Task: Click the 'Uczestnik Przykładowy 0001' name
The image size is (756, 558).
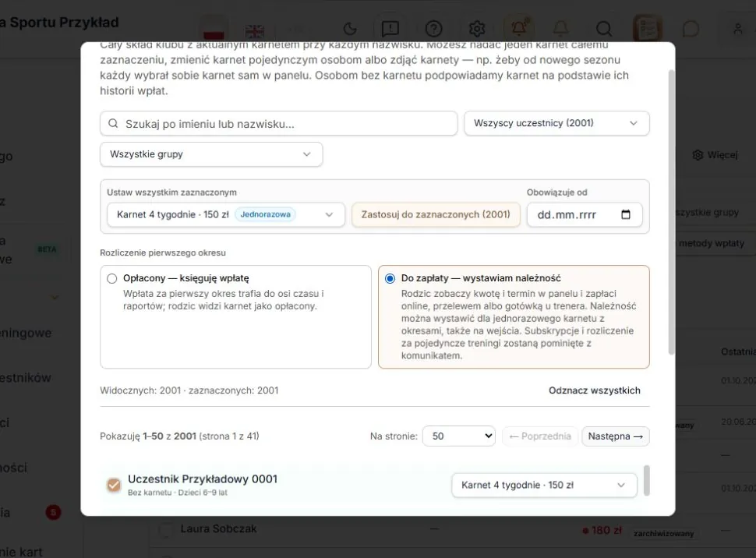Action: pyautogui.click(x=203, y=479)
